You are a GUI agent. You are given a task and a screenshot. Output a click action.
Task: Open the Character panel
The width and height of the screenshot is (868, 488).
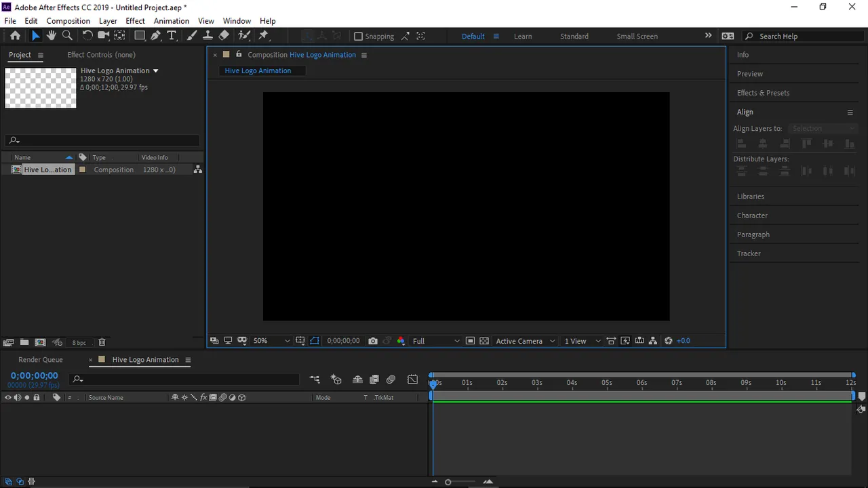click(752, 216)
